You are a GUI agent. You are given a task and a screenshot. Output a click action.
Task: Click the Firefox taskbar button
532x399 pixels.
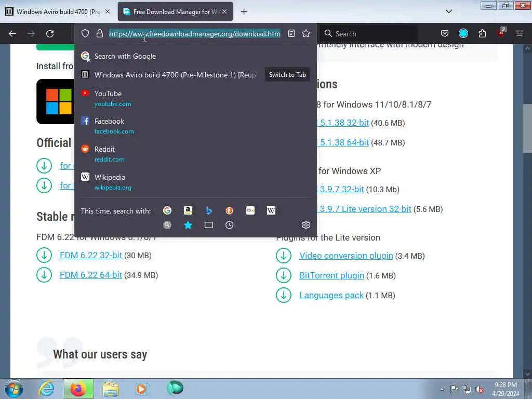click(x=78, y=389)
